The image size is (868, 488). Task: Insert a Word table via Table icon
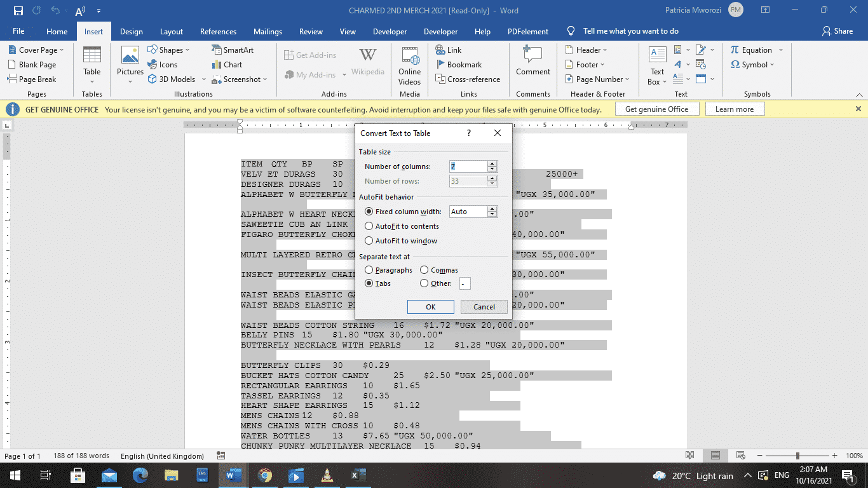click(92, 64)
